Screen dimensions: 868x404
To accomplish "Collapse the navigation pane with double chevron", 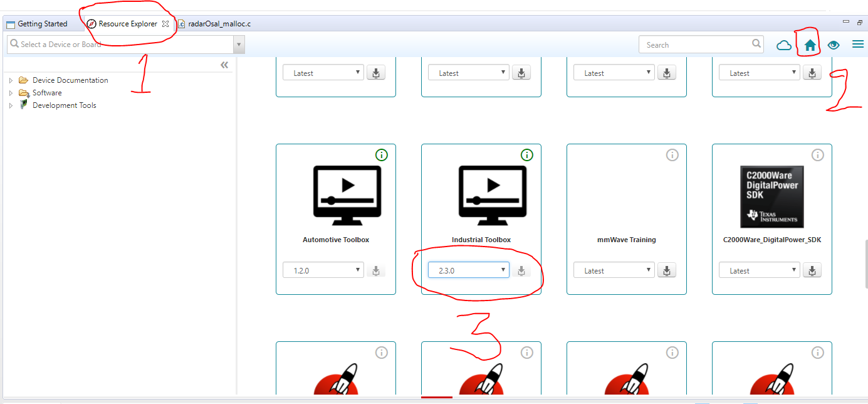I will [224, 65].
